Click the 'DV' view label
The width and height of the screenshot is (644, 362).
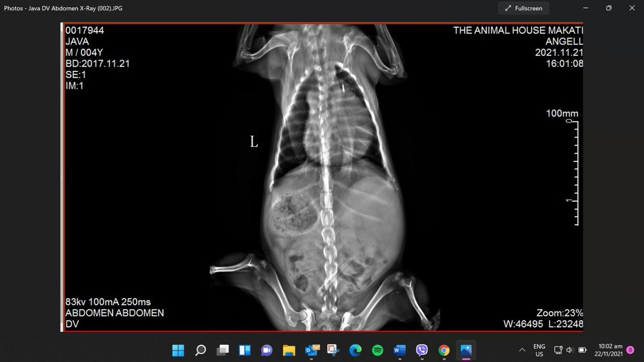point(71,324)
